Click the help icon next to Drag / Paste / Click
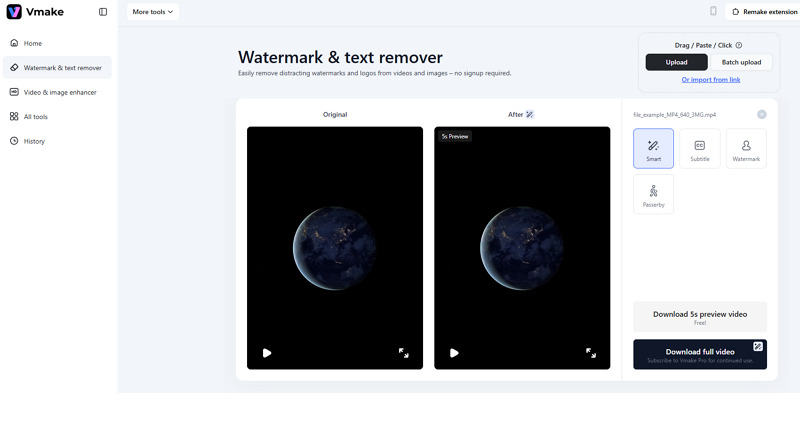The width and height of the screenshot is (800, 446). [x=739, y=45]
